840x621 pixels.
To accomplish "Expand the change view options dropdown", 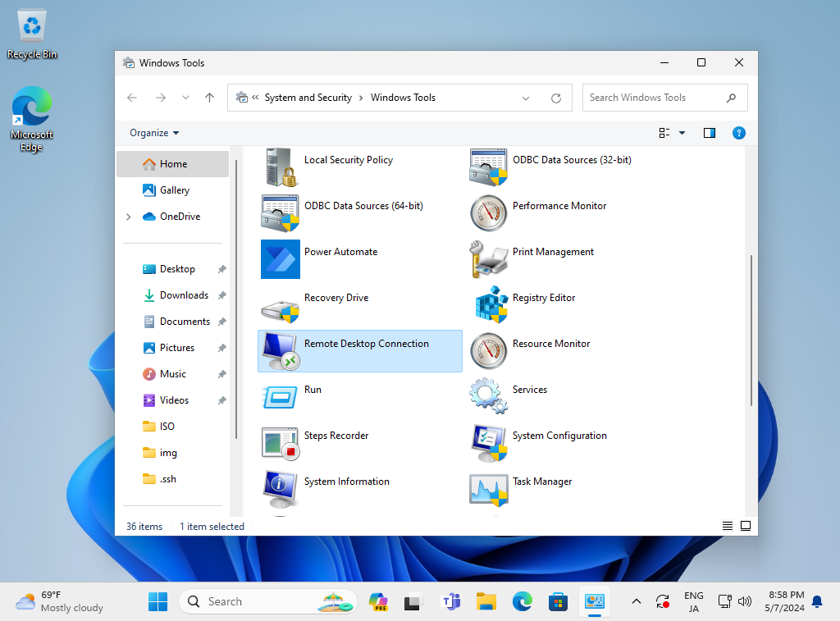I will point(682,133).
